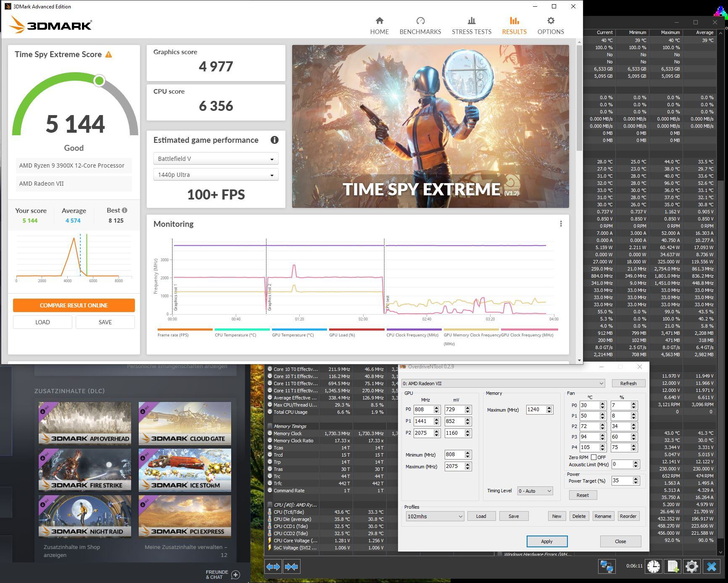
Task: Click HWiNFO clock reset timer icon
Action: (x=654, y=566)
